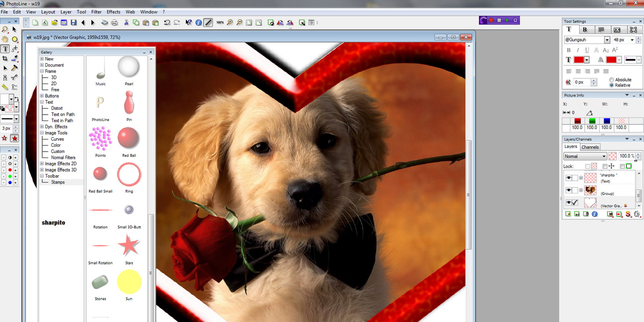The image size is (644, 322).
Task: Click the scissors Cut icon
Action: coord(126,23)
